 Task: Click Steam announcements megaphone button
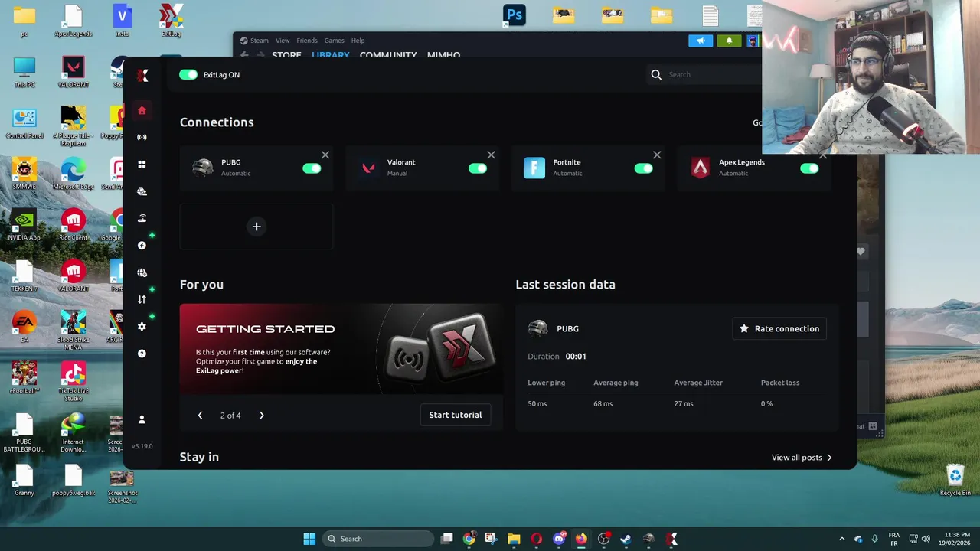(701, 41)
